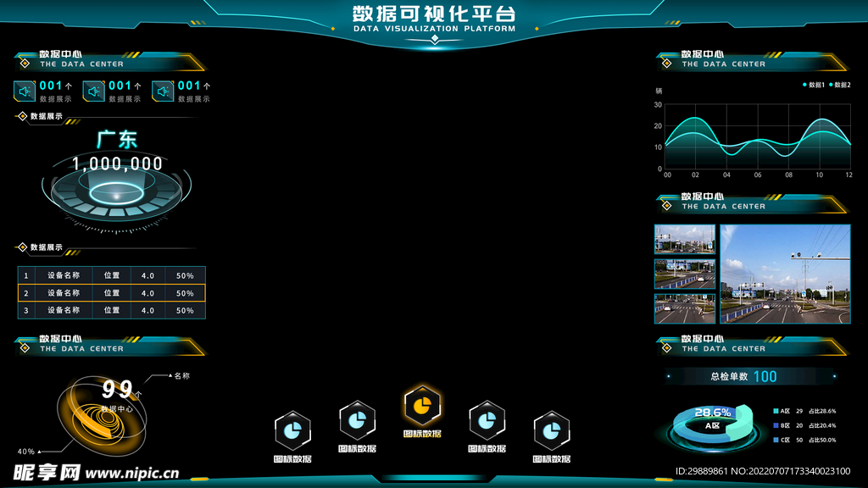Click the 总检单数 100 total banner
This screenshot has height=488, width=868.
(x=751, y=376)
